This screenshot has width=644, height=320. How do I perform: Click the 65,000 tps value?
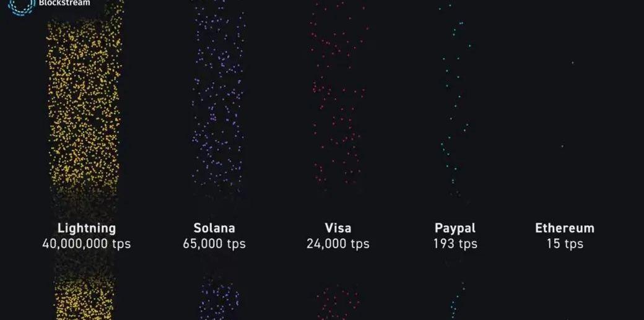(214, 243)
